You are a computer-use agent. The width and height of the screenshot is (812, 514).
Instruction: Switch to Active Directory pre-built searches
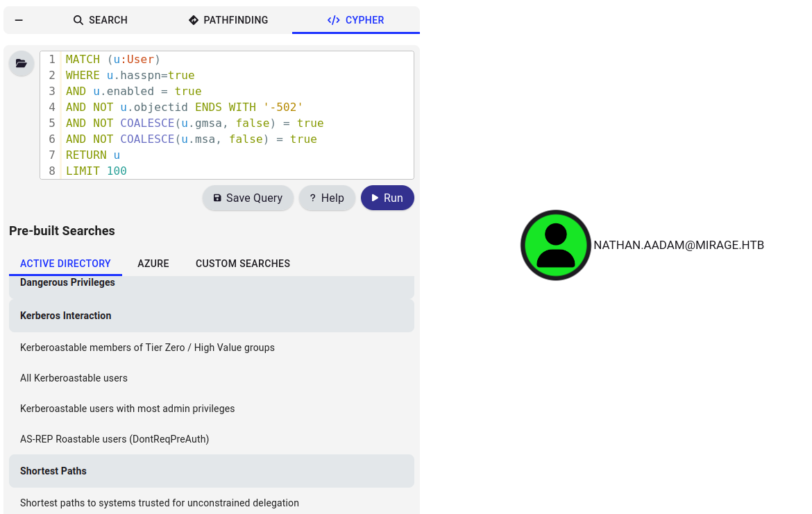pyautogui.click(x=65, y=264)
